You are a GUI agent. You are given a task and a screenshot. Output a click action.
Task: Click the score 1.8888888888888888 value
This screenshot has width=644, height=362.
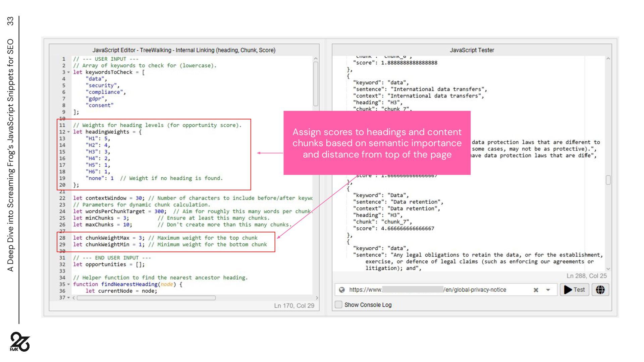(409, 63)
